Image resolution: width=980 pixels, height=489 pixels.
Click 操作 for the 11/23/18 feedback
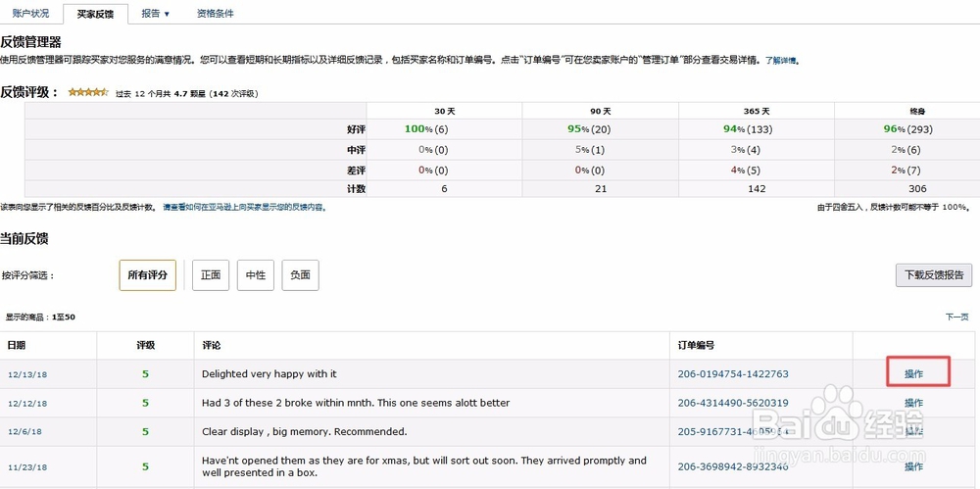tap(913, 466)
